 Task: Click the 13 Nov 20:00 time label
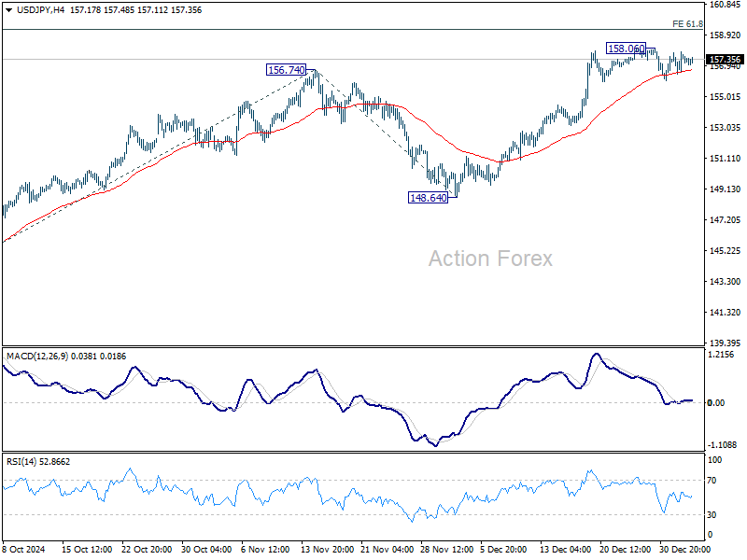328,549
